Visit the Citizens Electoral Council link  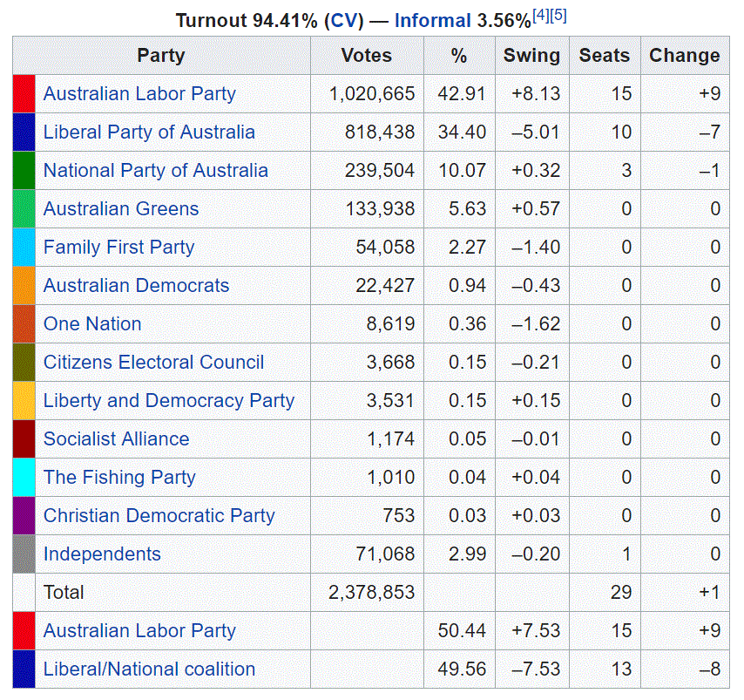pos(153,363)
